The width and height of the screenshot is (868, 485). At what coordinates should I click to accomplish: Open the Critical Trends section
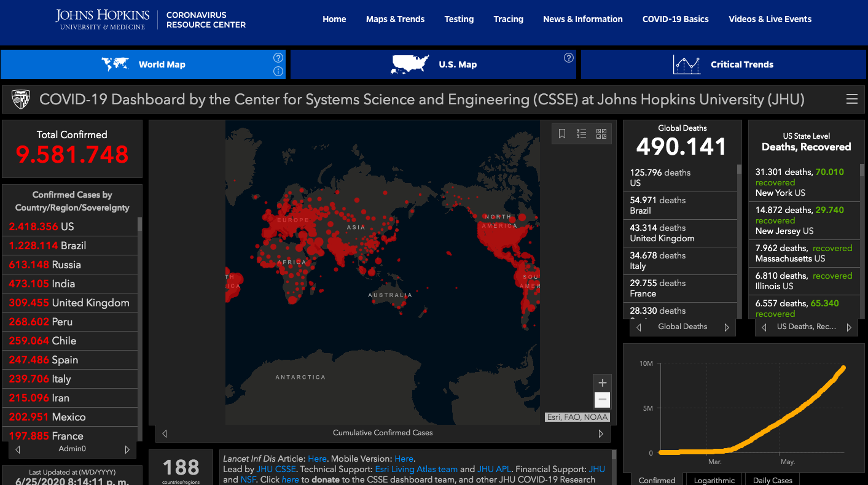(x=723, y=64)
